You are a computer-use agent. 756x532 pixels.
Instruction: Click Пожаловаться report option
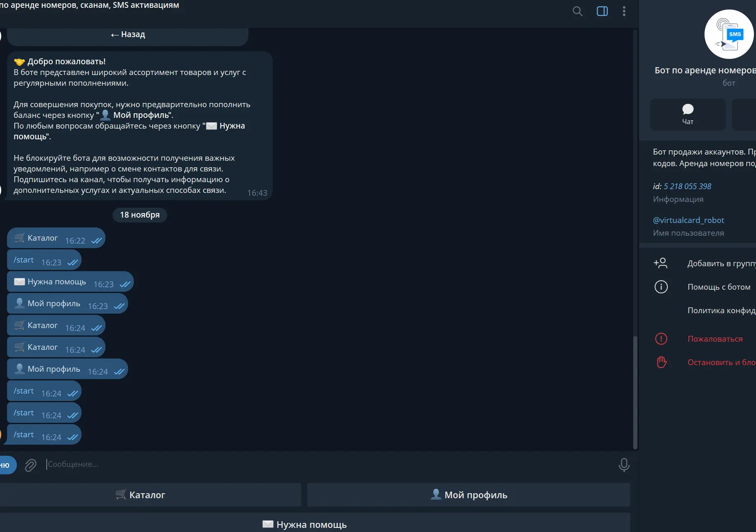(715, 339)
